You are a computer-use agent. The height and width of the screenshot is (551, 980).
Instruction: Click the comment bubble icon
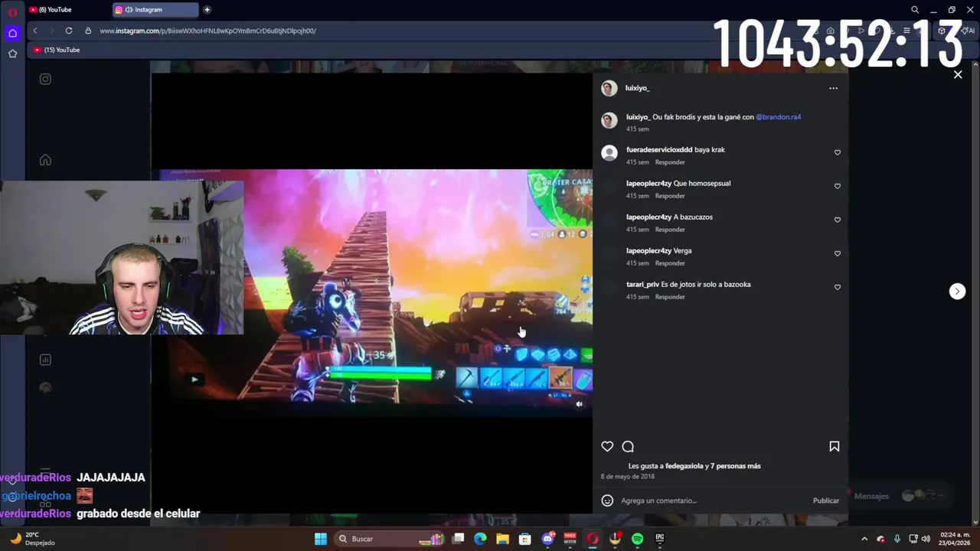point(628,446)
